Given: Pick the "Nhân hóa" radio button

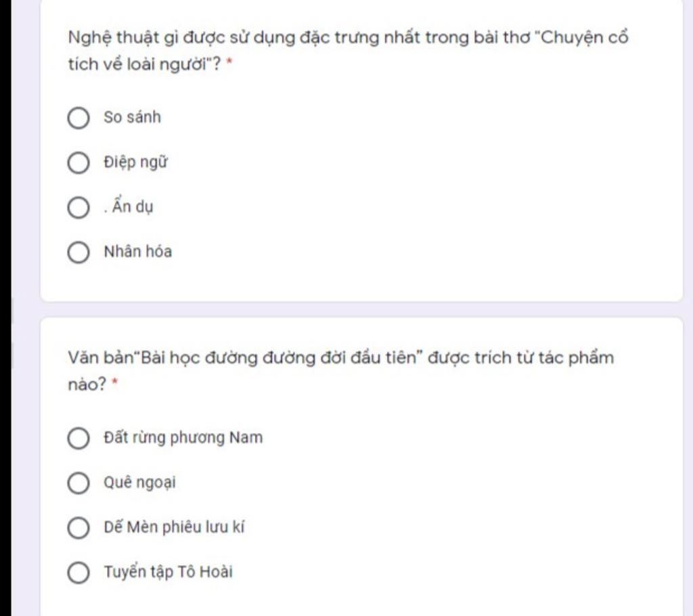Looking at the screenshot, I should point(79,253).
